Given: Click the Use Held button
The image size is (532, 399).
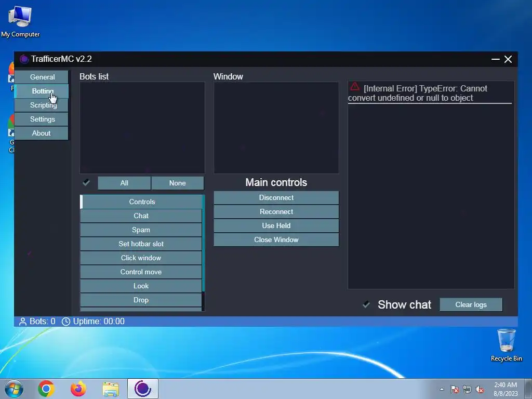Looking at the screenshot, I should coord(276,225).
